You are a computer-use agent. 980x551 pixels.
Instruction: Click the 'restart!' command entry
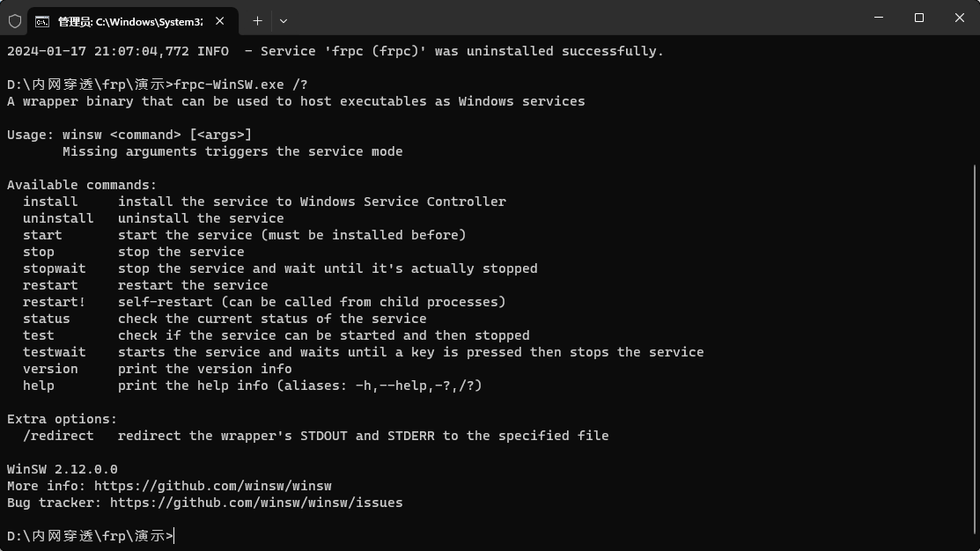55,303
